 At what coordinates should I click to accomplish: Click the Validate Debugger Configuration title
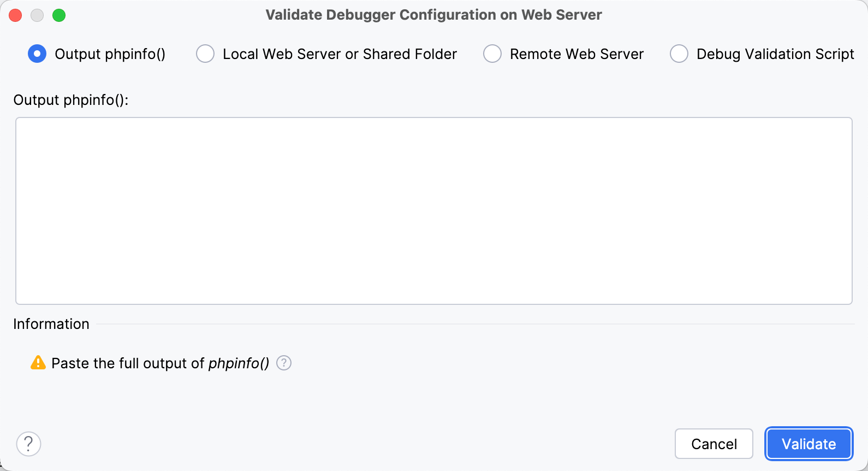click(x=433, y=15)
